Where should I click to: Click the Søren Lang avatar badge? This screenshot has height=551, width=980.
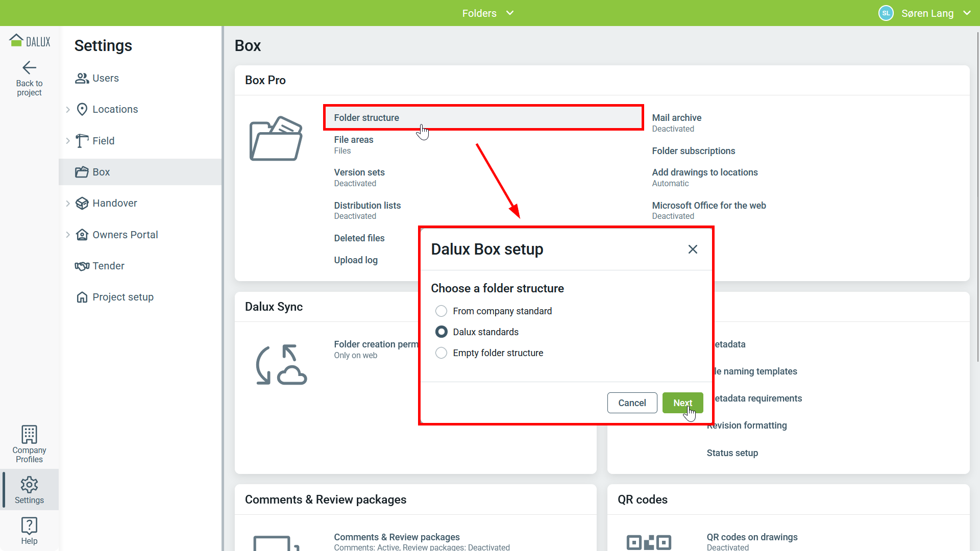pos(886,13)
